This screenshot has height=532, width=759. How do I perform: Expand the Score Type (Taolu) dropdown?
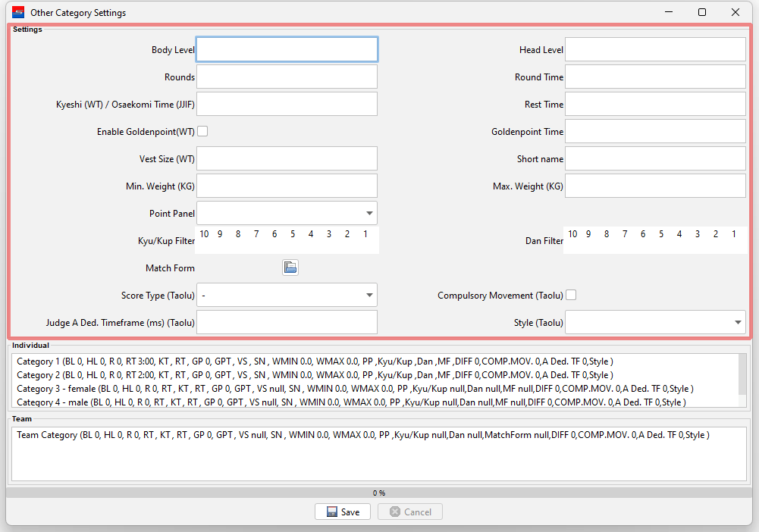(x=287, y=295)
